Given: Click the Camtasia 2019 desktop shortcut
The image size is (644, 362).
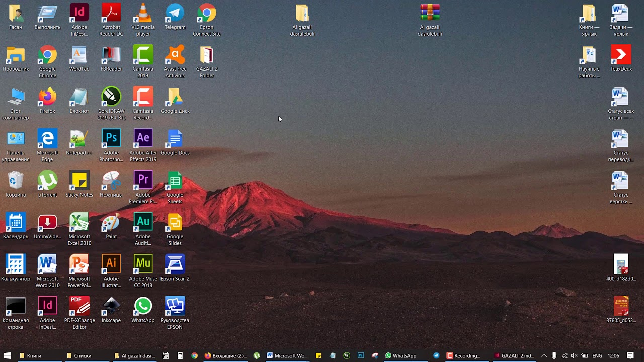Looking at the screenshot, I should [x=143, y=62].
